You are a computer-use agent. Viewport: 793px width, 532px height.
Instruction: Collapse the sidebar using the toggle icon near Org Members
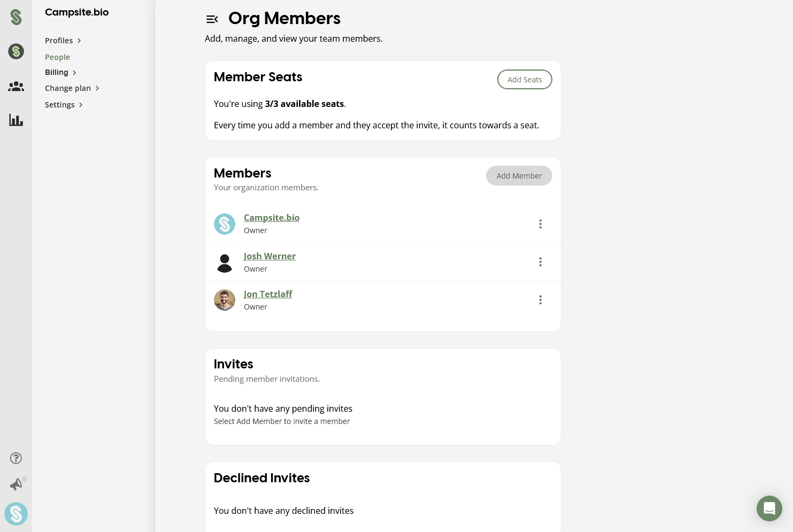pyautogui.click(x=212, y=19)
